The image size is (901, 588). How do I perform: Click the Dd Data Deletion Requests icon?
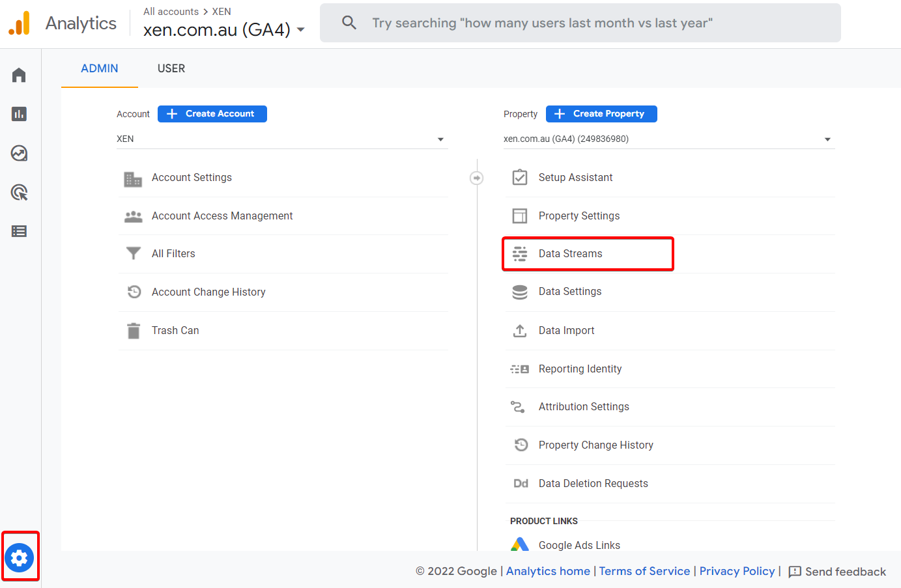pos(521,483)
